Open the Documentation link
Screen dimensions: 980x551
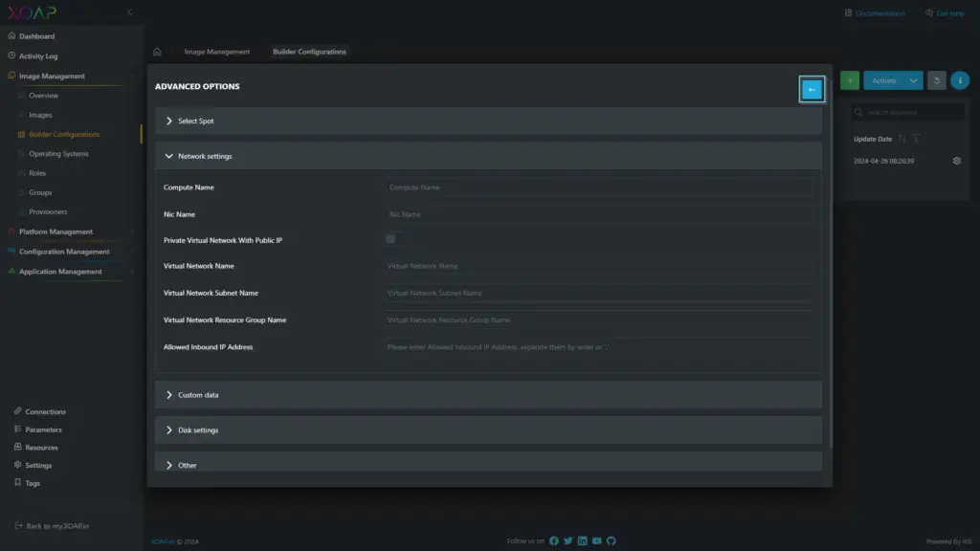(875, 13)
